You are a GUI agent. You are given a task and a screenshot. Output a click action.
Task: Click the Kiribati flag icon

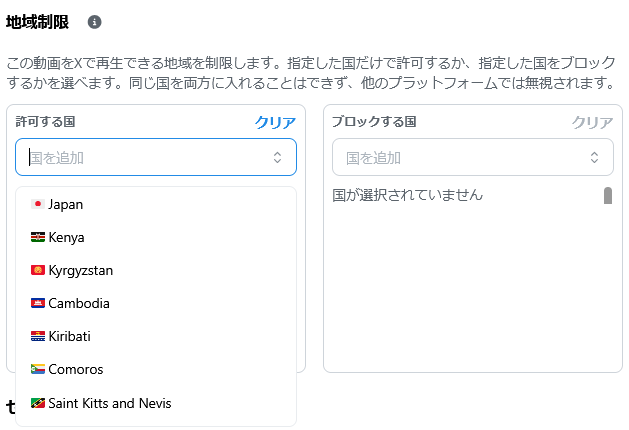click(38, 336)
